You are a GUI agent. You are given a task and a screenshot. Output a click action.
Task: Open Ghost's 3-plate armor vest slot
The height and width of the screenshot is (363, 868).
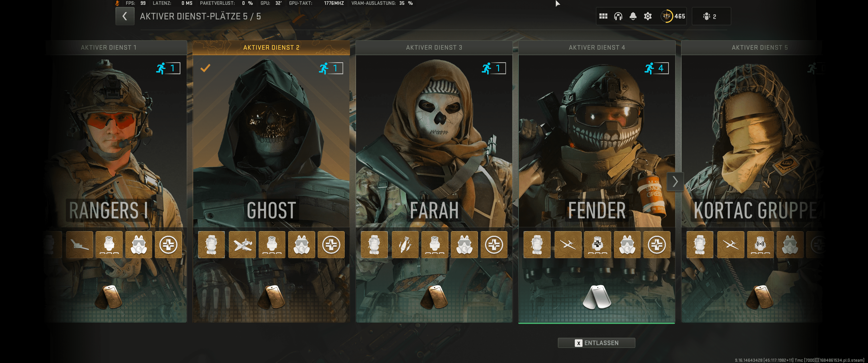272,245
